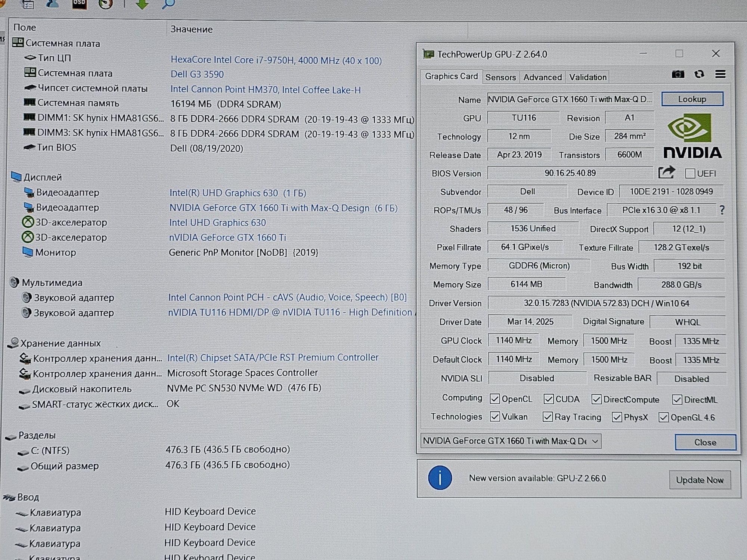Image resolution: width=747 pixels, height=560 pixels.
Task: Toggle CUDA checkbox
Action: [548, 399]
